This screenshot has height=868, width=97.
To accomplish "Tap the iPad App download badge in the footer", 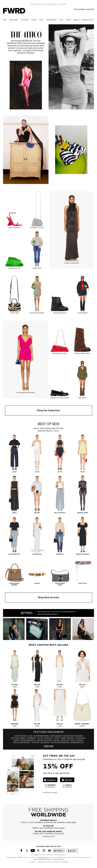I will pos(72,851).
